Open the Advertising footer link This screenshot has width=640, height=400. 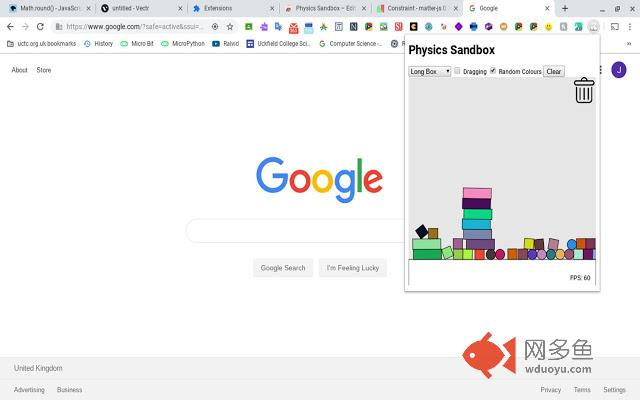(x=29, y=390)
